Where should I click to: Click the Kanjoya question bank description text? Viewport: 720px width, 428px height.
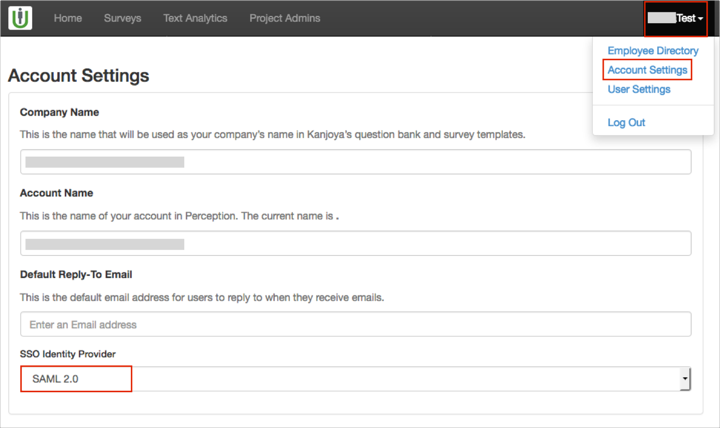(272, 133)
